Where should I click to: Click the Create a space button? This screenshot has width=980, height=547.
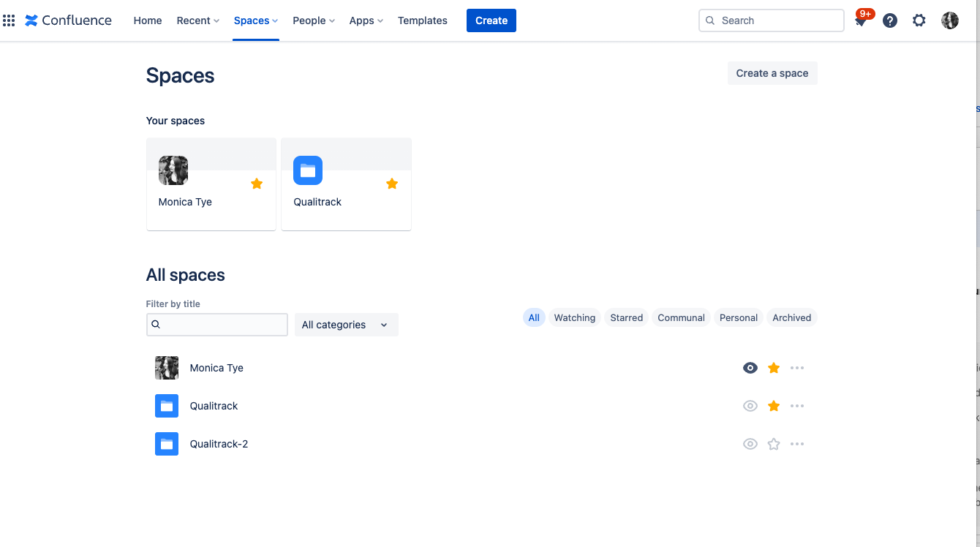click(x=772, y=73)
